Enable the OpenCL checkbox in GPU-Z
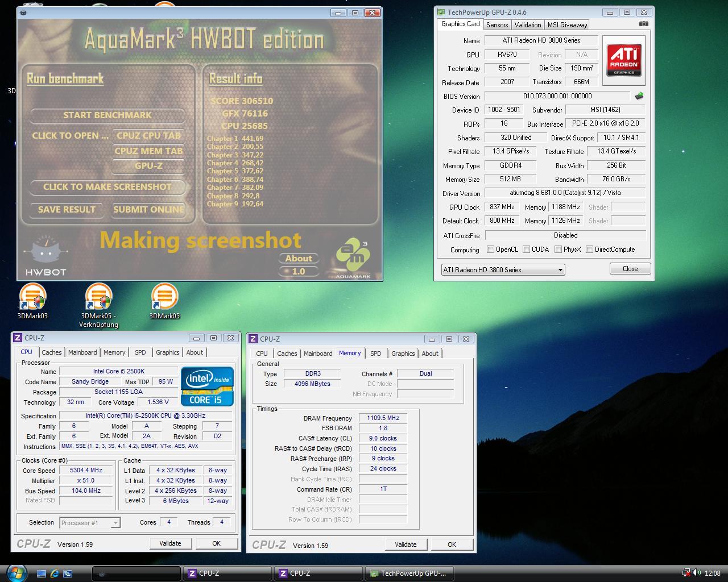The height and width of the screenshot is (582, 728). (x=490, y=250)
